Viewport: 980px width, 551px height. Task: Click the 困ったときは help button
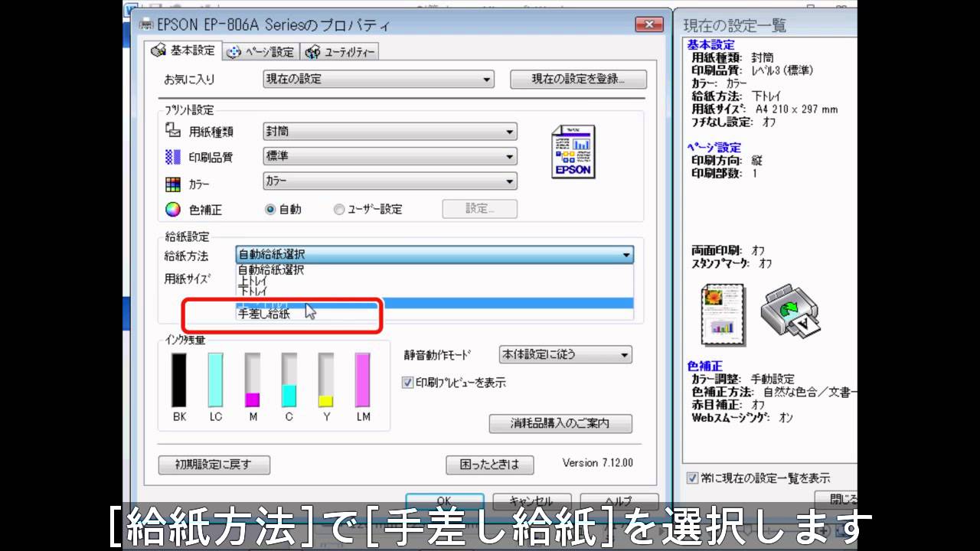[x=490, y=465]
